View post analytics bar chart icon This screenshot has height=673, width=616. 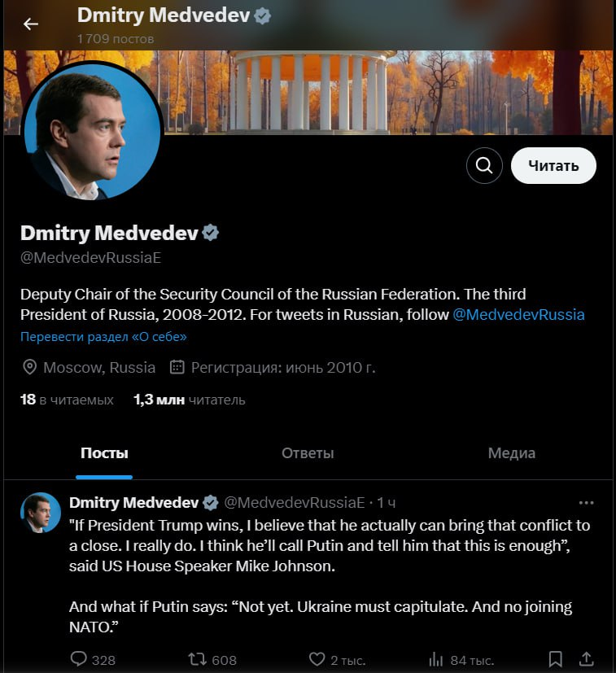click(435, 658)
